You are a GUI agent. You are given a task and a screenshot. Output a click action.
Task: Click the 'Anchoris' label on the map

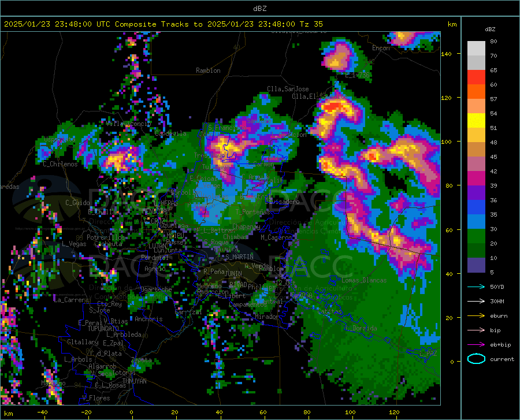[x=148, y=319]
